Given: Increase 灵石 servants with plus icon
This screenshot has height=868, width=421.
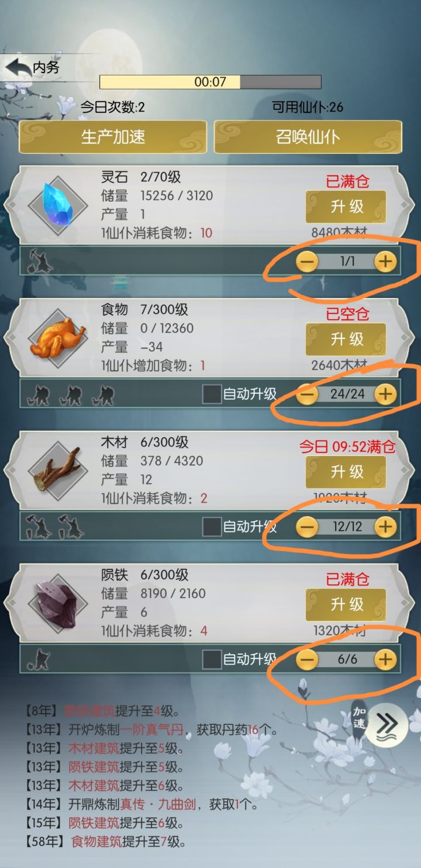Looking at the screenshot, I should tap(385, 262).
